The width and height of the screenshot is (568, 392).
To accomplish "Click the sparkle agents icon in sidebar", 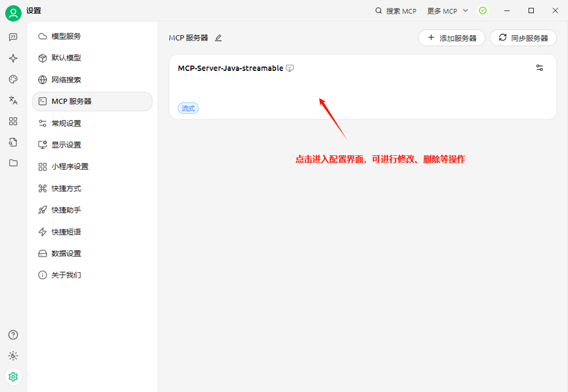I will [13, 58].
